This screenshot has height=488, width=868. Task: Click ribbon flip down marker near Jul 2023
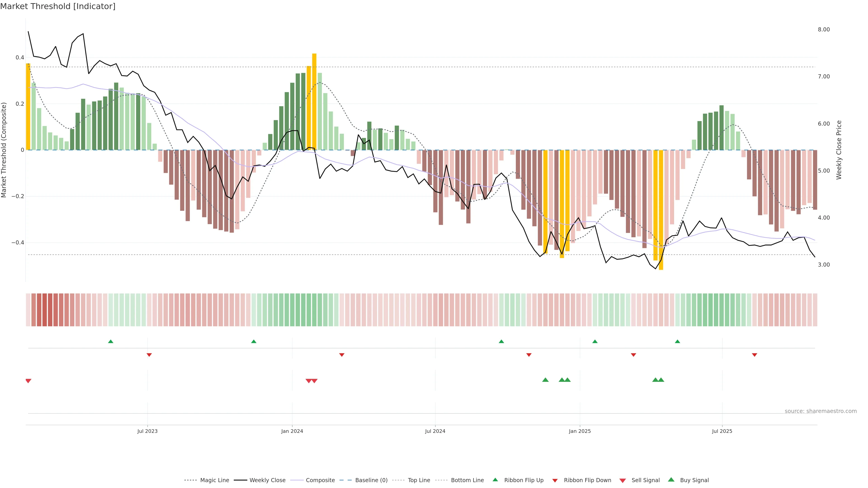click(x=149, y=355)
